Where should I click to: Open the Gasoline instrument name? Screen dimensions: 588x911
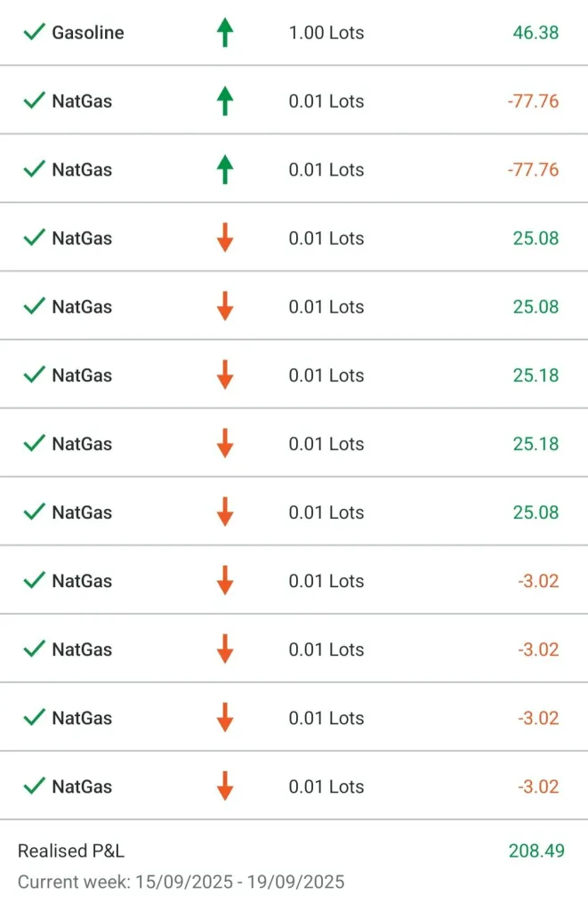tap(88, 33)
